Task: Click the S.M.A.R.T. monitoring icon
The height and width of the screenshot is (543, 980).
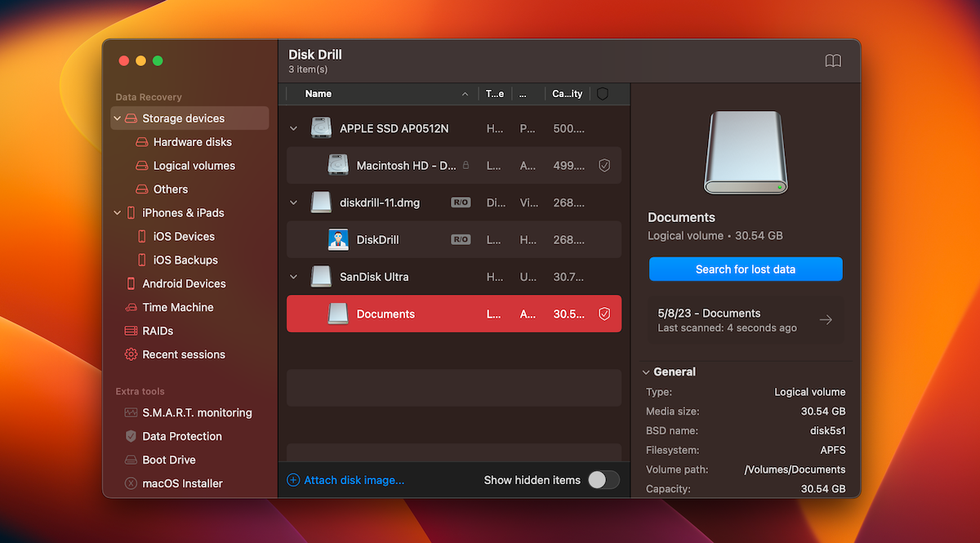Action: 131,413
